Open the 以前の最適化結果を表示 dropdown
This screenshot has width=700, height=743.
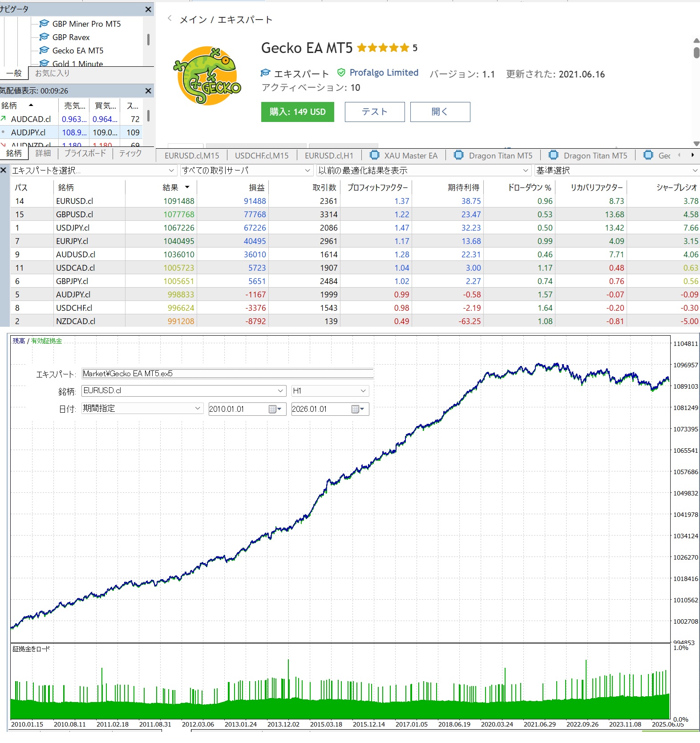click(x=424, y=171)
